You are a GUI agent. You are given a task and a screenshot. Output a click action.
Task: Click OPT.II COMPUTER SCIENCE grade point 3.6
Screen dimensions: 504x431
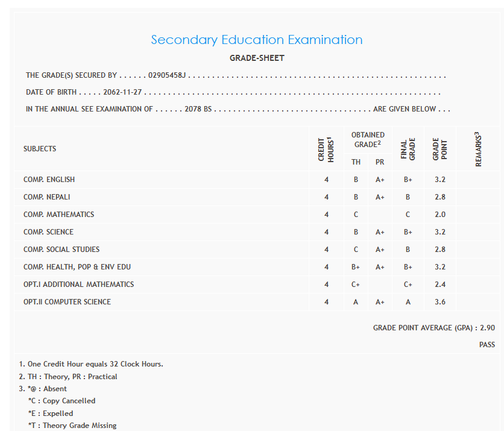tap(440, 302)
